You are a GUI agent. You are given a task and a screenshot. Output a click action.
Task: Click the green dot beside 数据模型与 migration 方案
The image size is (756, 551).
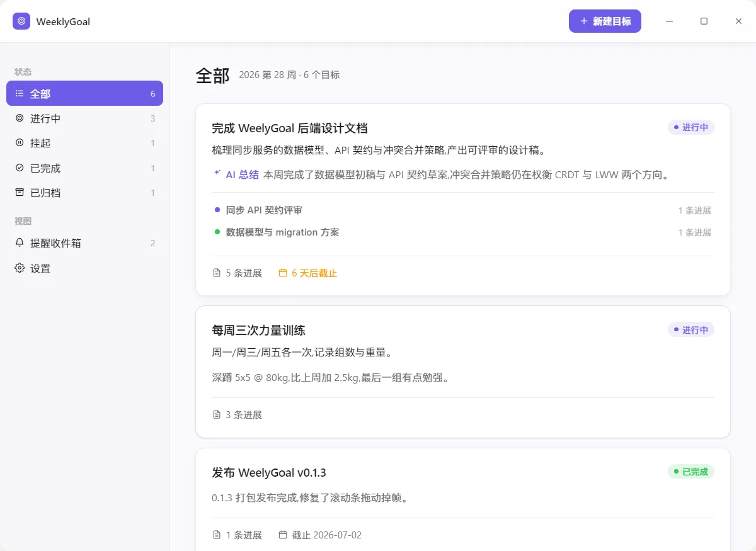click(x=217, y=232)
